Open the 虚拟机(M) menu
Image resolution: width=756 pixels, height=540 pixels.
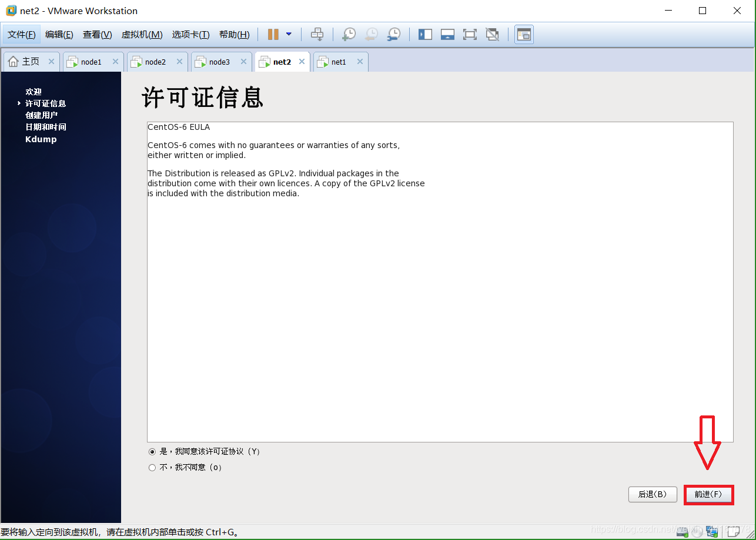[142, 35]
